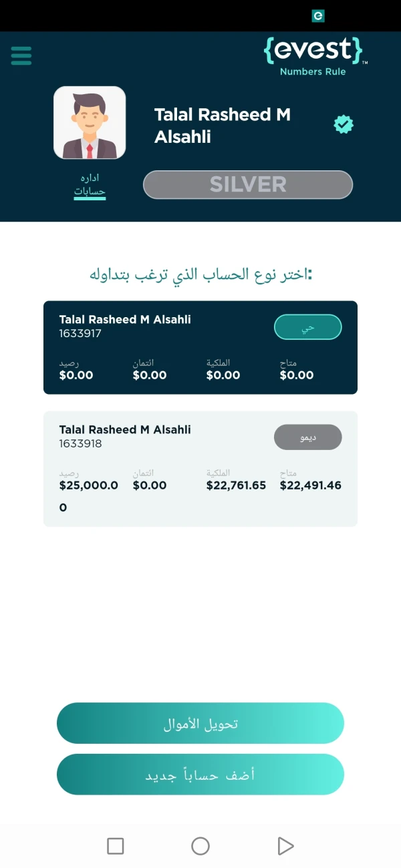The height and width of the screenshot is (868, 401).
Task: Open the profile avatar picture
Action: [90, 123]
